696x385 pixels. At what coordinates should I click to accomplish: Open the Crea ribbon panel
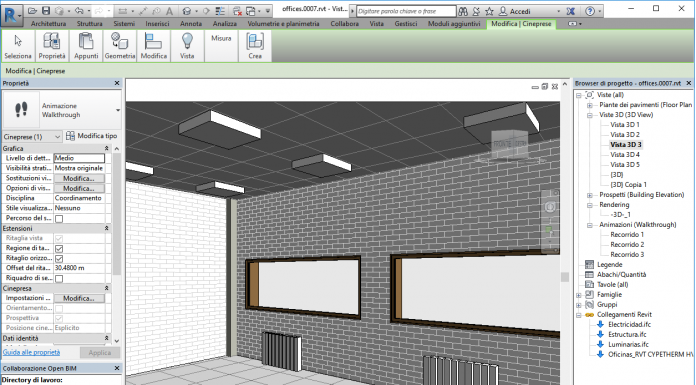coord(255,46)
